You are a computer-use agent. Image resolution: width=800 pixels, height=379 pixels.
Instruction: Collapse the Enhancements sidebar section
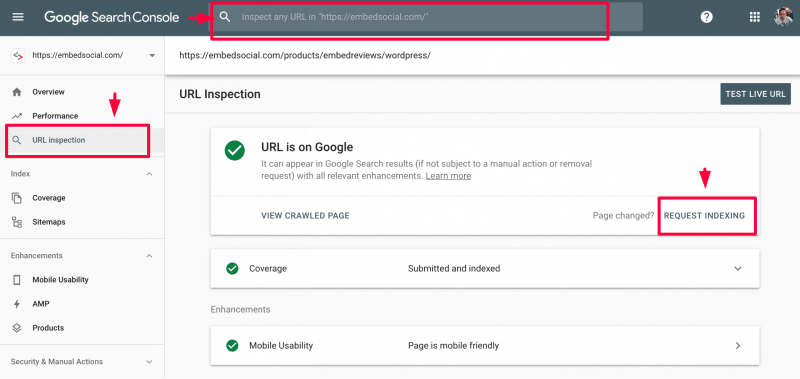point(149,256)
